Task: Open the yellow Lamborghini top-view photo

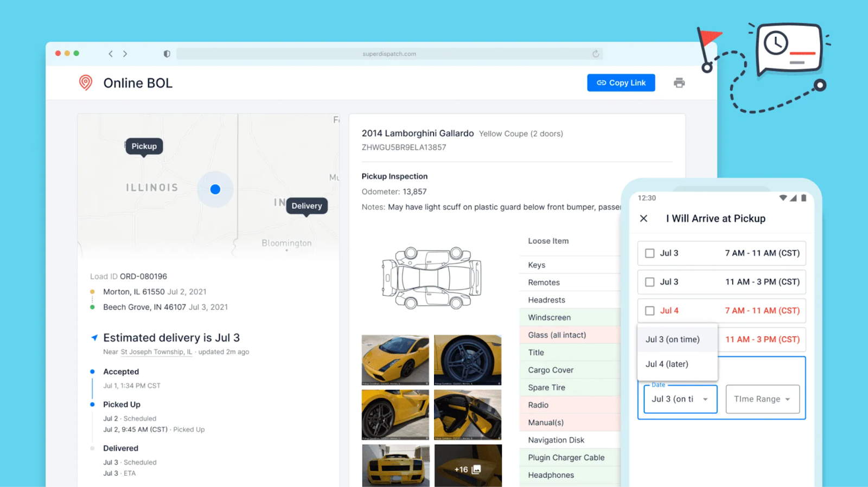Action: pos(395,360)
